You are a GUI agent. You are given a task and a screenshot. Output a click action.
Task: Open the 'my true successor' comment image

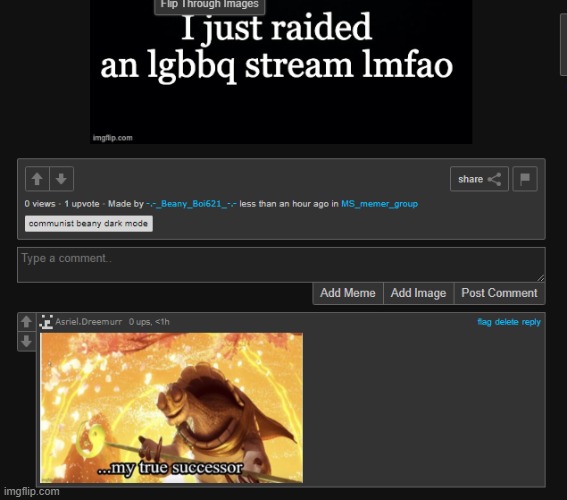(171, 408)
